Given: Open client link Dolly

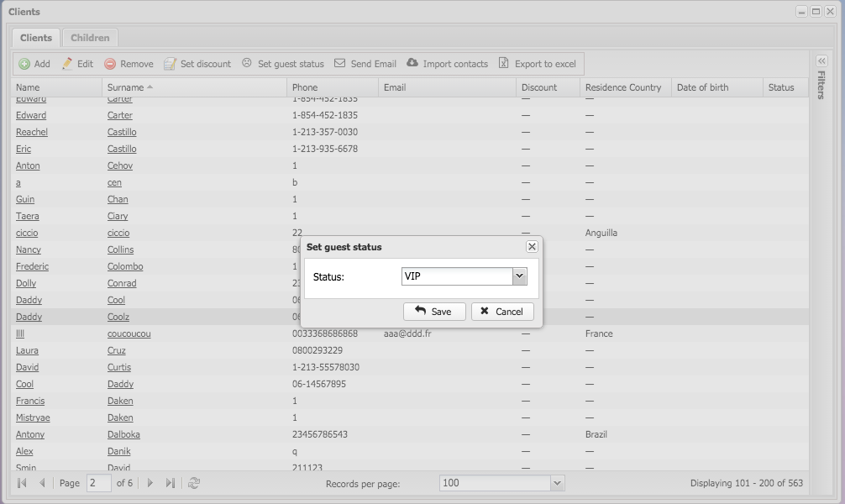Looking at the screenshot, I should [26, 283].
